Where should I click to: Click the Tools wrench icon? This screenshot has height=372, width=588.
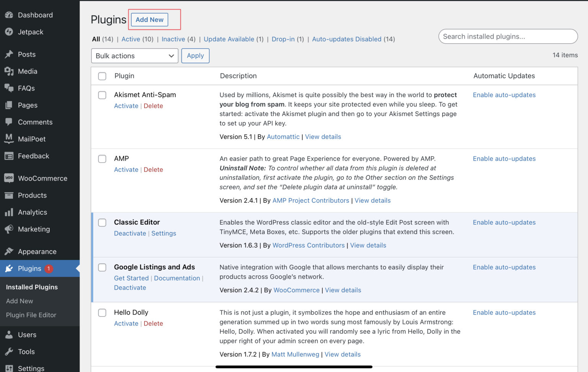coord(9,351)
